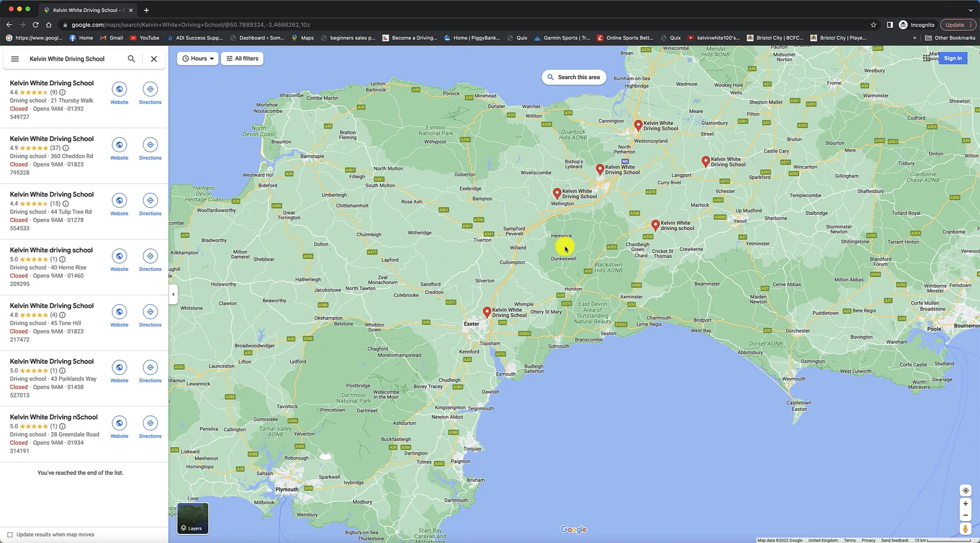Open the YouTube bookmark

pyautogui.click(x=144, y=38)
